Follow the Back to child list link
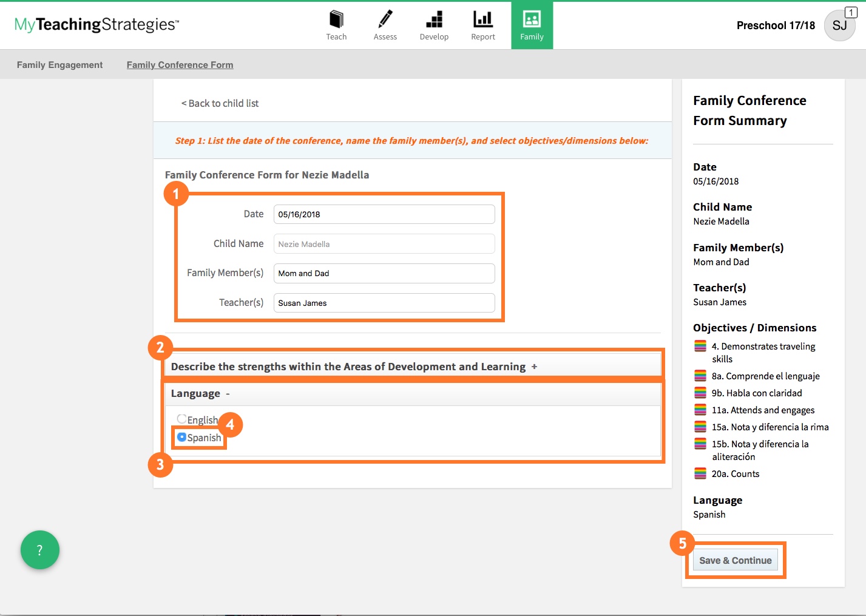This screenshot has width=866, height=616. coord(220,103)
